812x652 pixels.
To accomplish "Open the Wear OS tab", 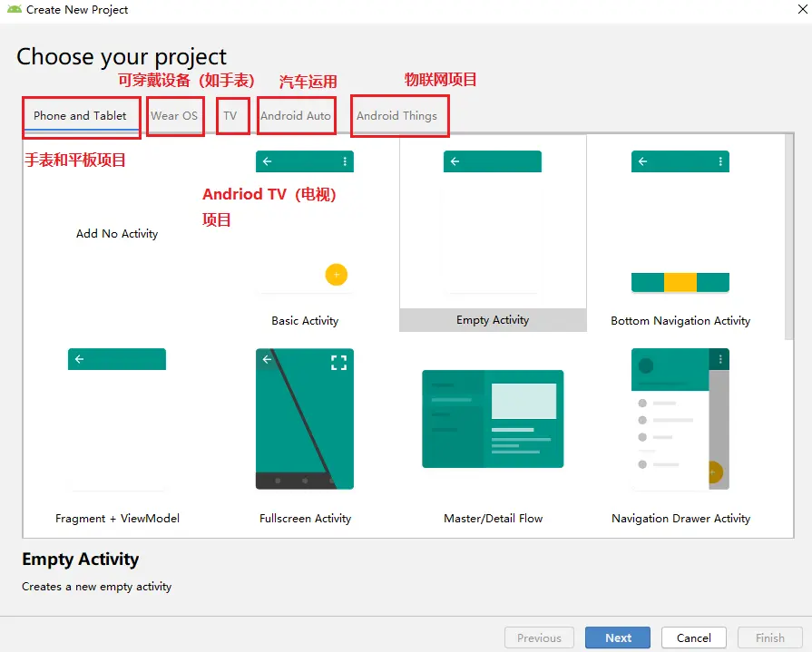I will pos(174,116).
